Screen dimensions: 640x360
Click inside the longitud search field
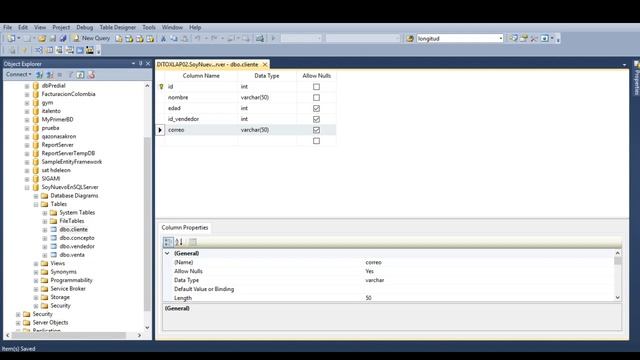pos(457,38)
